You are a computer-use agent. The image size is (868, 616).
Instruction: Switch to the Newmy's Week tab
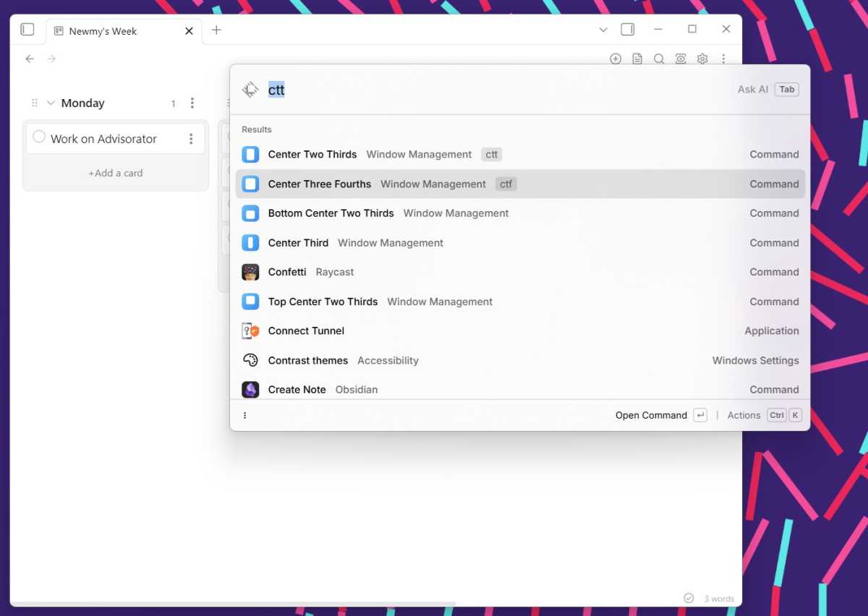pos(103,31)
